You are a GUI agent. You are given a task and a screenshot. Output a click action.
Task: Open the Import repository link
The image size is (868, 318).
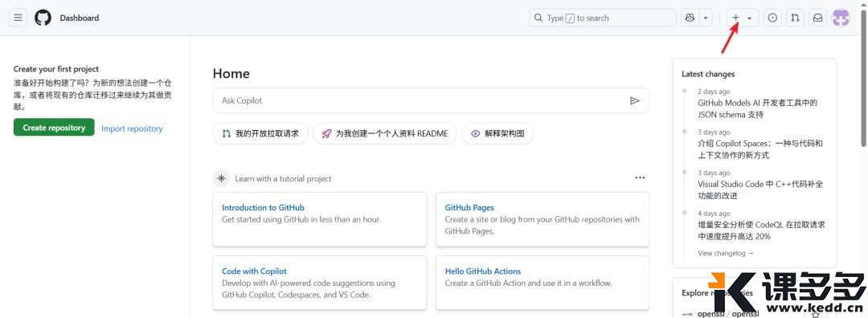[132, 128]
